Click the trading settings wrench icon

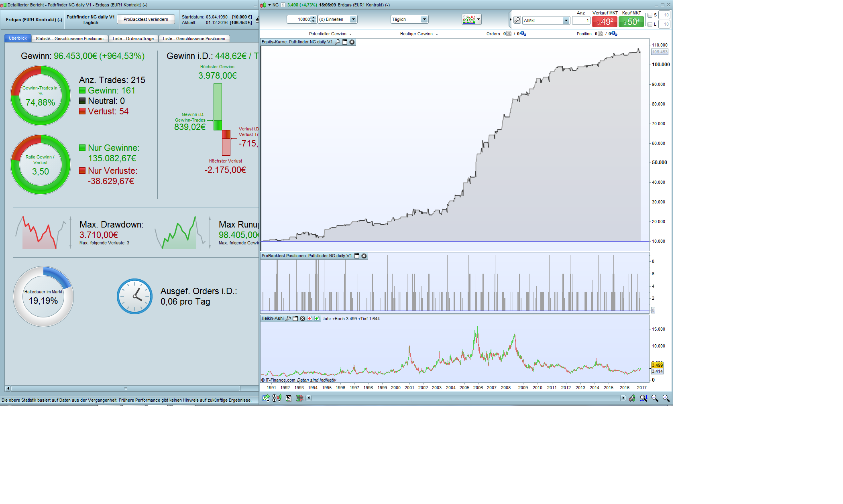pos(517,20)
